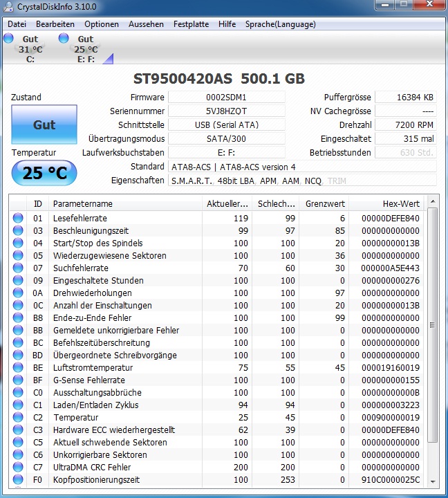Click status orb of Hardware ECC wiederhergestellt
448x498 pixels.
click(18, 430)
